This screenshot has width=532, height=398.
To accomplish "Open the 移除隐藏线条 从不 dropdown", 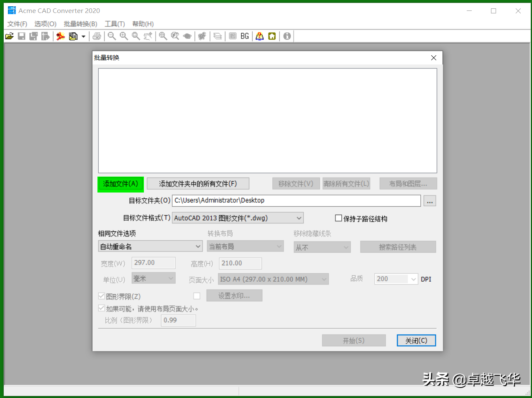I will pos(322,247).
